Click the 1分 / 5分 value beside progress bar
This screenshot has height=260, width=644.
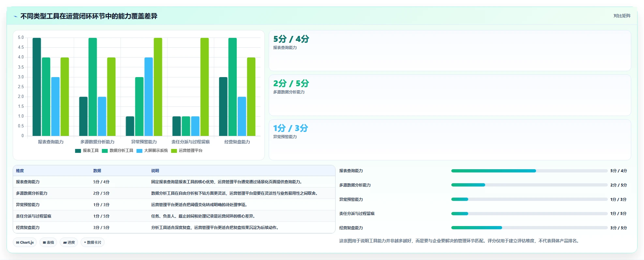pos(619,214)
